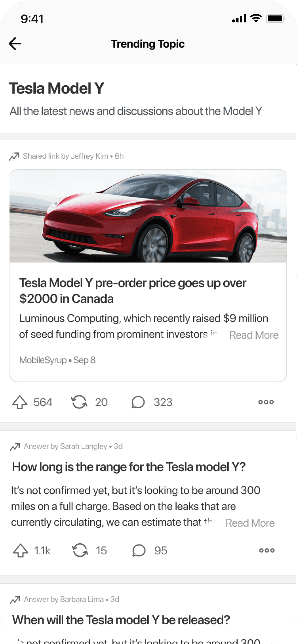Tap the back arrow in header
Viewport: 297px width, 644px height.
point(15,44)
